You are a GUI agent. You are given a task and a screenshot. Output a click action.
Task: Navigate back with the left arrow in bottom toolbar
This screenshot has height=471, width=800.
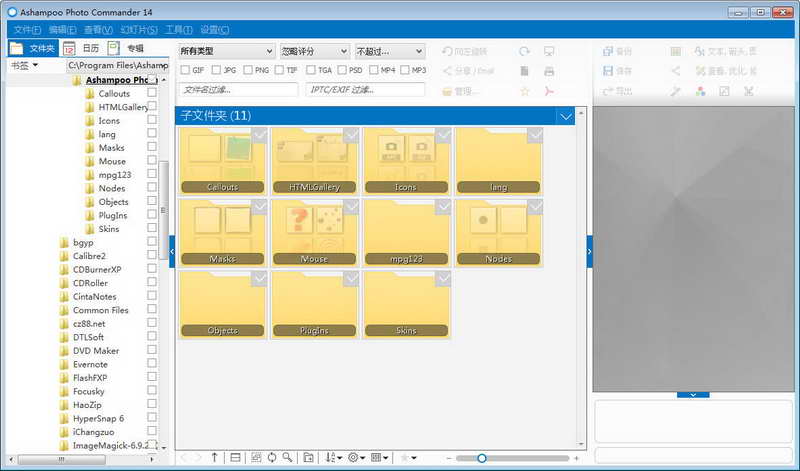(x=184, y=458)
